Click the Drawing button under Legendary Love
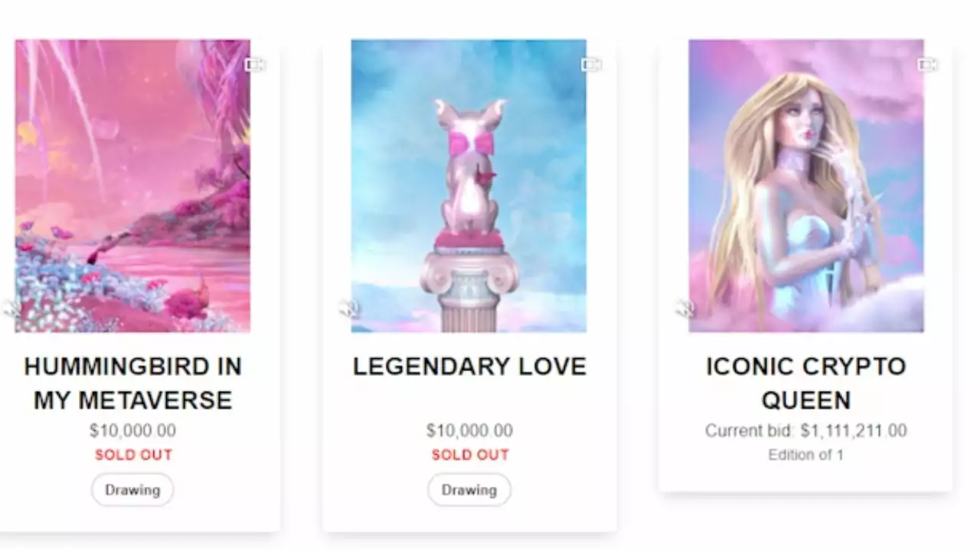This screenshot has width=980, height=551. (469, 490)
